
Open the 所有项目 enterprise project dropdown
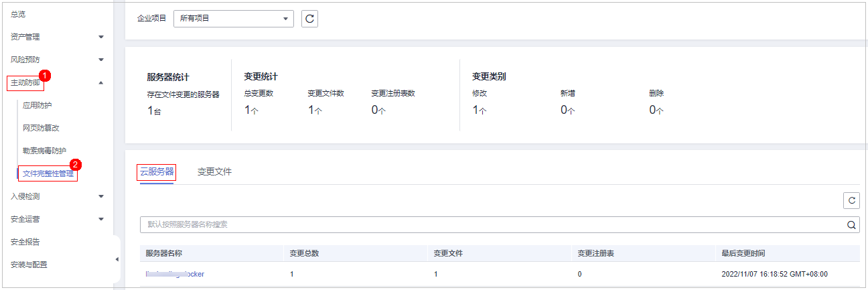click(x=233, y=19)
